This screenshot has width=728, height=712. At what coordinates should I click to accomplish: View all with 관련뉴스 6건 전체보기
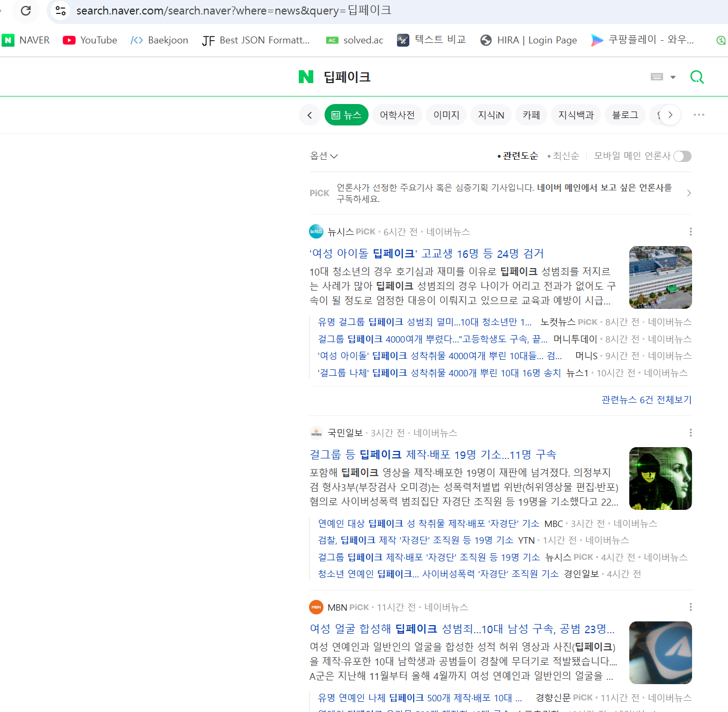[x=646, y=400]
